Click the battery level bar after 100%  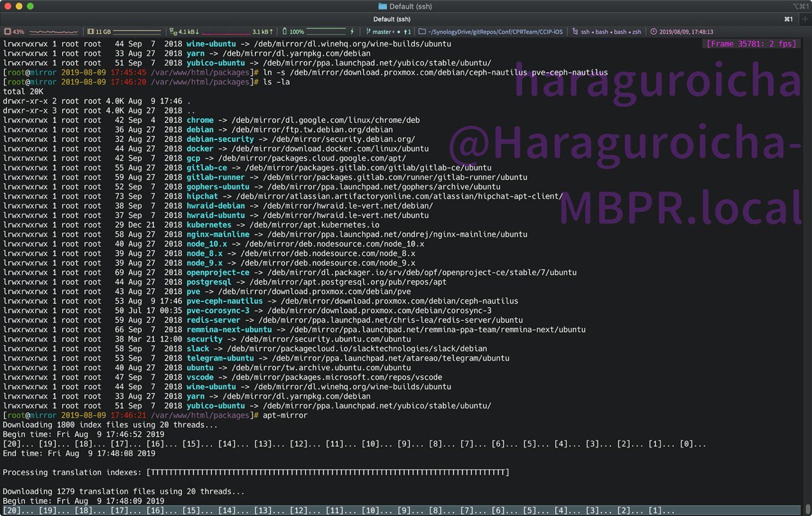(325, 31)
